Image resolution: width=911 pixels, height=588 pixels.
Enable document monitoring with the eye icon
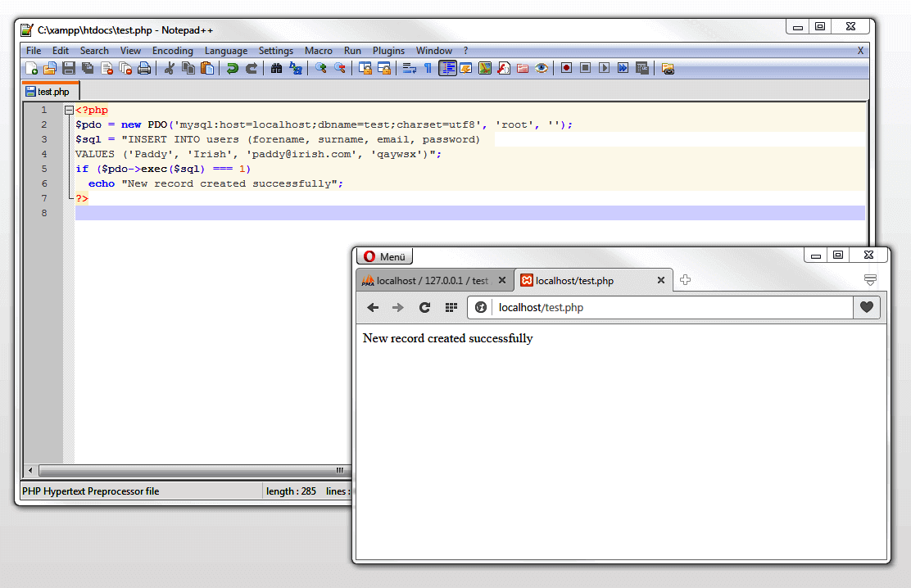coord(542,68)
